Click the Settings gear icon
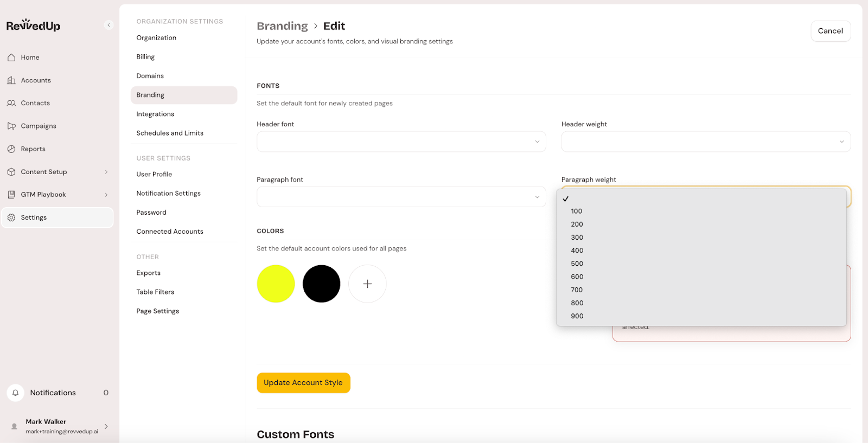 click(11, 217)
